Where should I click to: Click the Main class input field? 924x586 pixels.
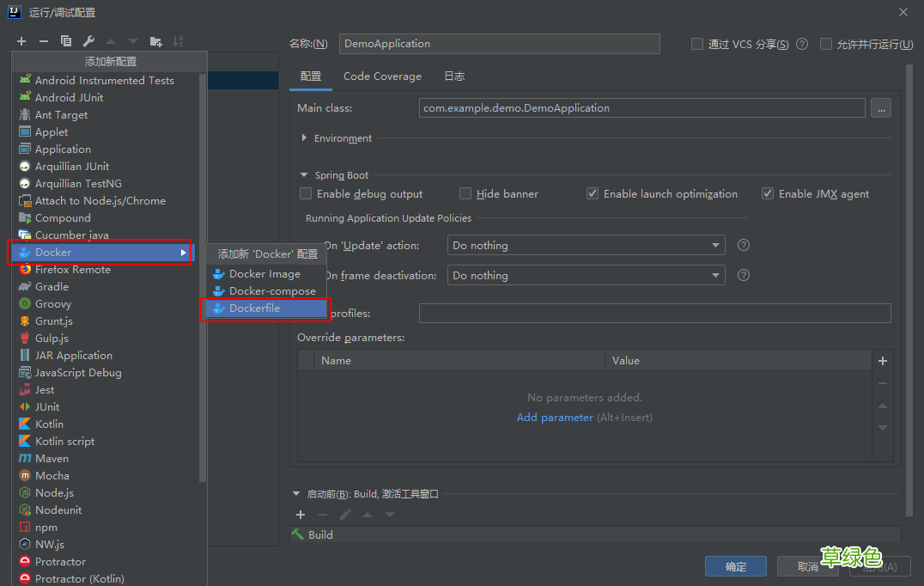pyautogui.click(x=642, y=108)
